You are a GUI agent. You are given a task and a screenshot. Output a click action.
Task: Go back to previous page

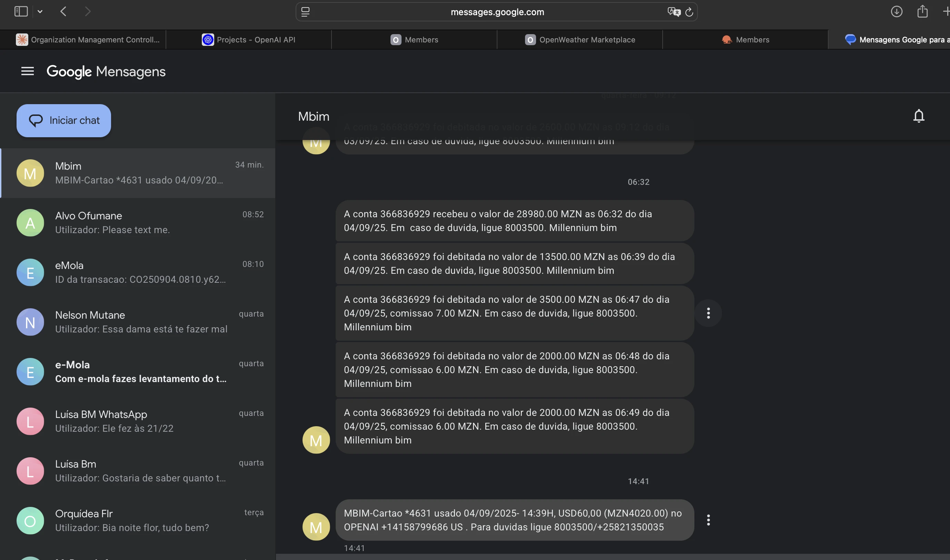coord(63,12)
